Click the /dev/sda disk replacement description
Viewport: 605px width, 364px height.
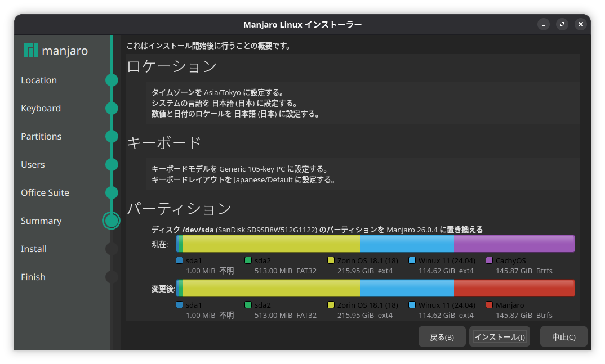[x=317, y=230]
